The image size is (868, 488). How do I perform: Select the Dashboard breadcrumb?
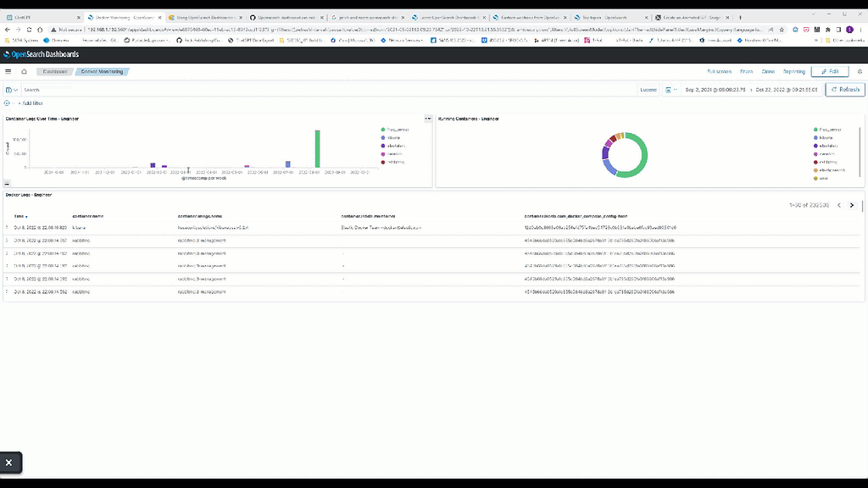point(55,71)
